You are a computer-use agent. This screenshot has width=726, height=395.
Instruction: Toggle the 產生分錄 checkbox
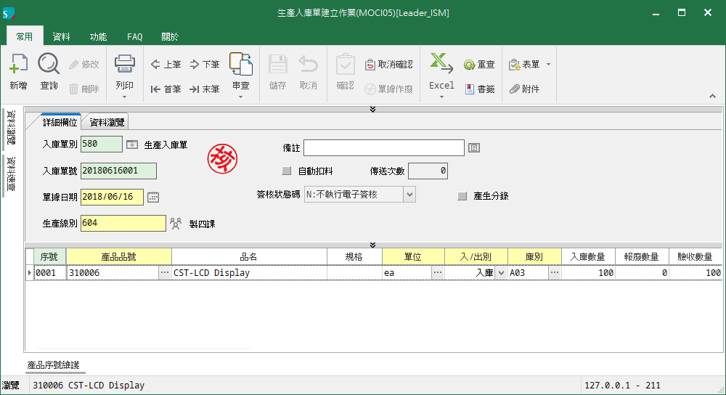[462, 196]
